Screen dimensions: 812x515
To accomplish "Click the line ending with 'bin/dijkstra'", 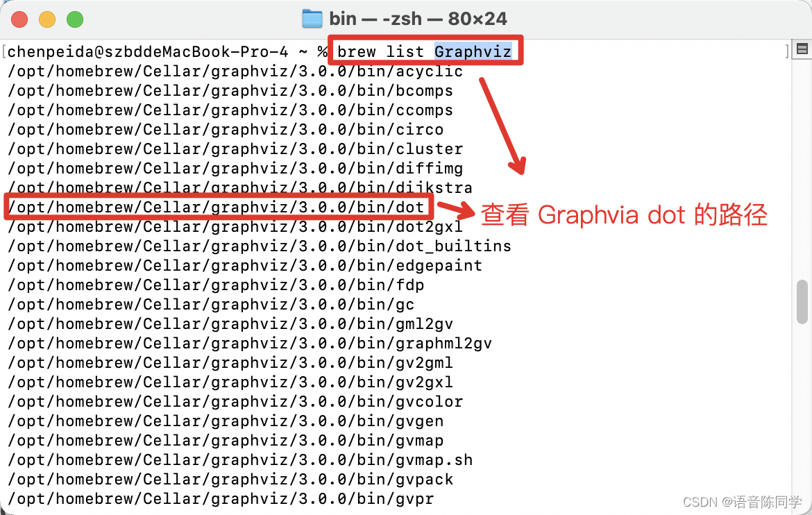I will click(239, 187).
